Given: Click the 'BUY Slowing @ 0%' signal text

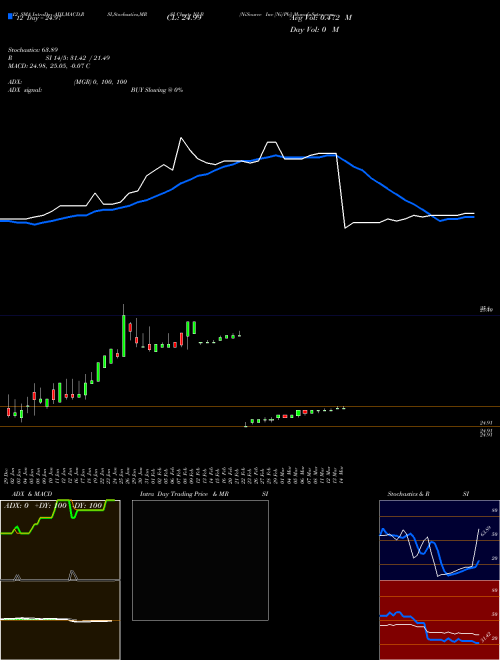Looking at the screenshot, I should [157, 90].
